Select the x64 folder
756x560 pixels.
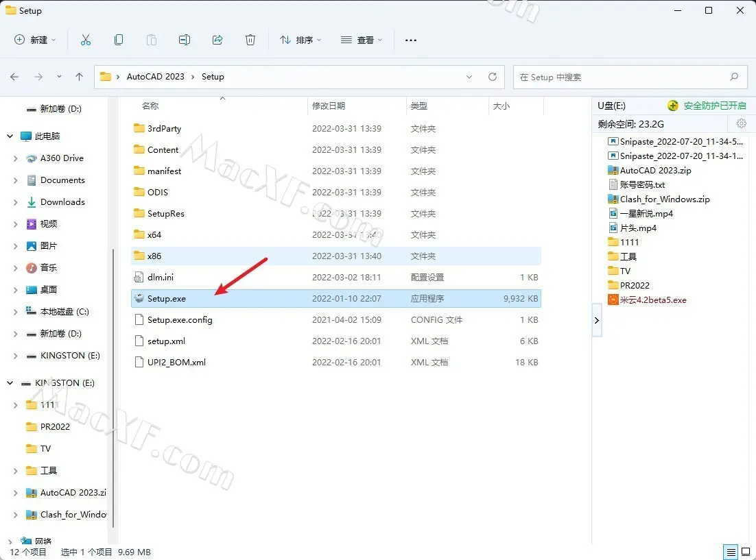tap(336, 234)
